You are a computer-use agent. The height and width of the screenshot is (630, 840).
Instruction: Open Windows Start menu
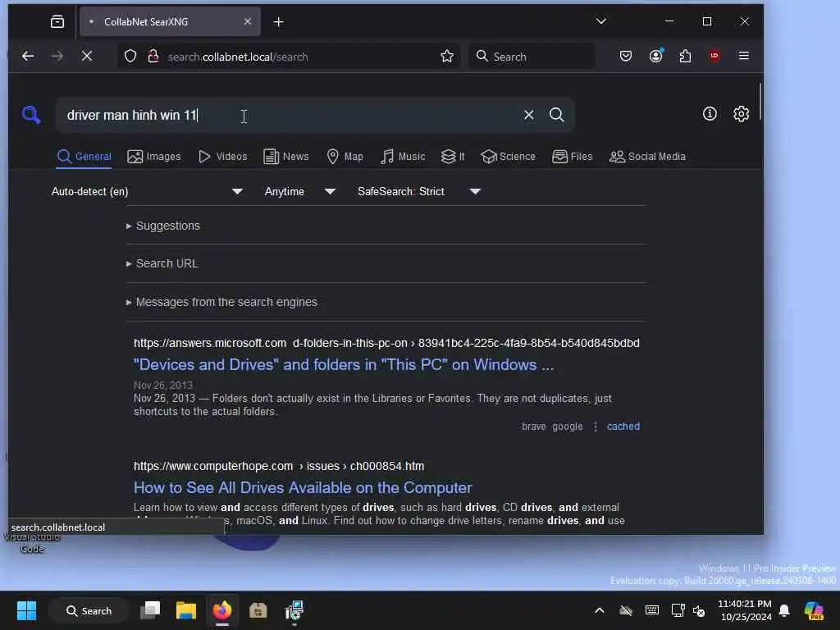coord(26,610)
